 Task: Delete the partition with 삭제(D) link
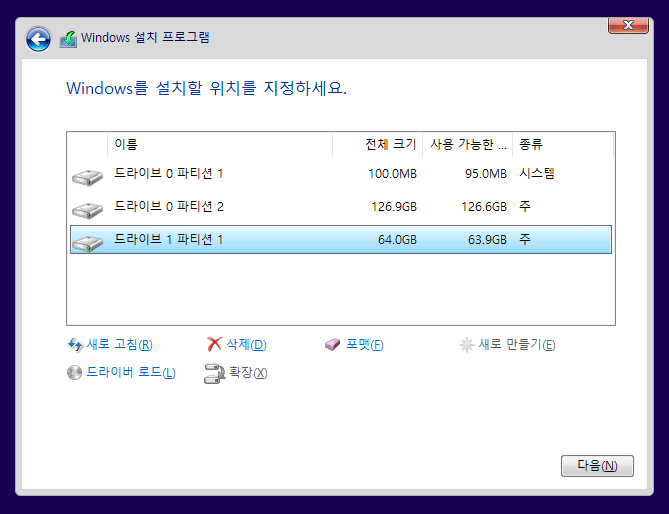246,344
